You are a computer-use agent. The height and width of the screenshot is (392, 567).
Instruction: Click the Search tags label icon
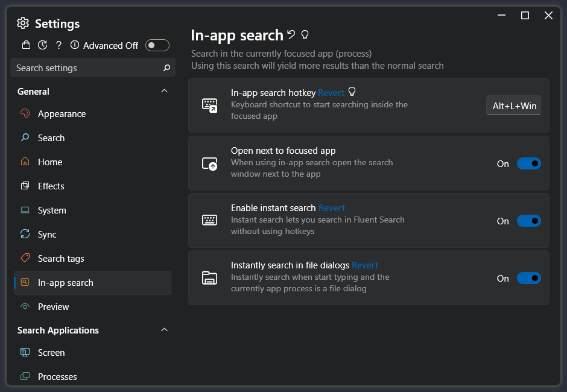[x=25, y=258]
